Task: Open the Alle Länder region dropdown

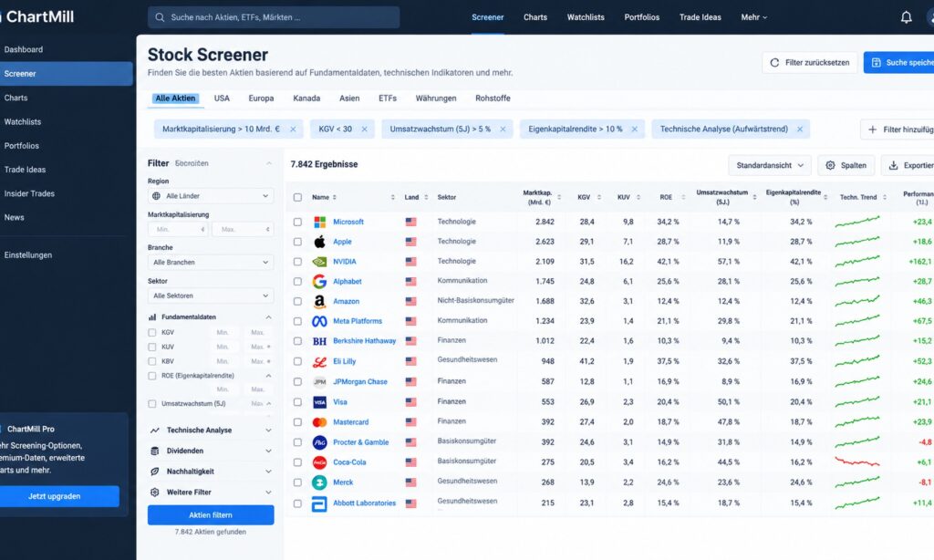Action: click(x=211, y=196)
